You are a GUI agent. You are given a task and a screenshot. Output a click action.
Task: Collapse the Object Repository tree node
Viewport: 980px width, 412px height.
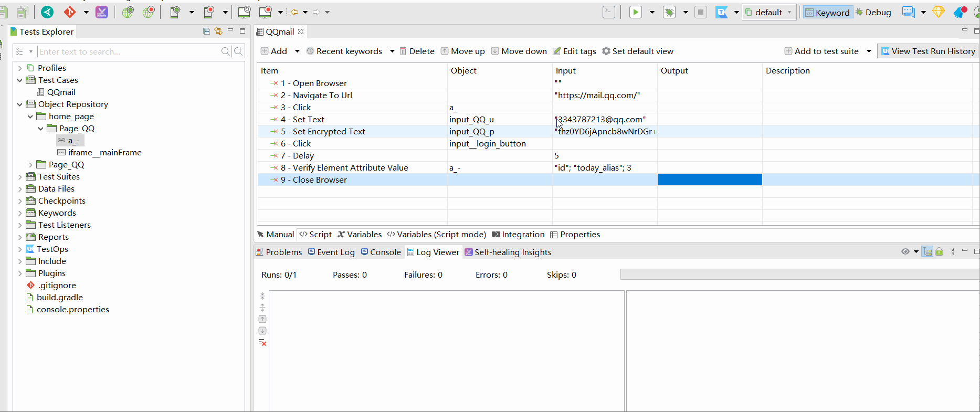coord(20,104)
